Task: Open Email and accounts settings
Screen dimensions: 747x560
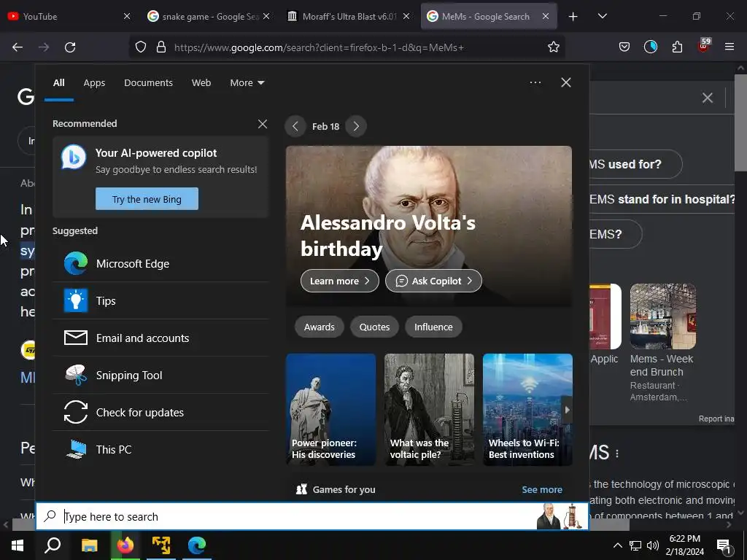Action: pos(160,338)
